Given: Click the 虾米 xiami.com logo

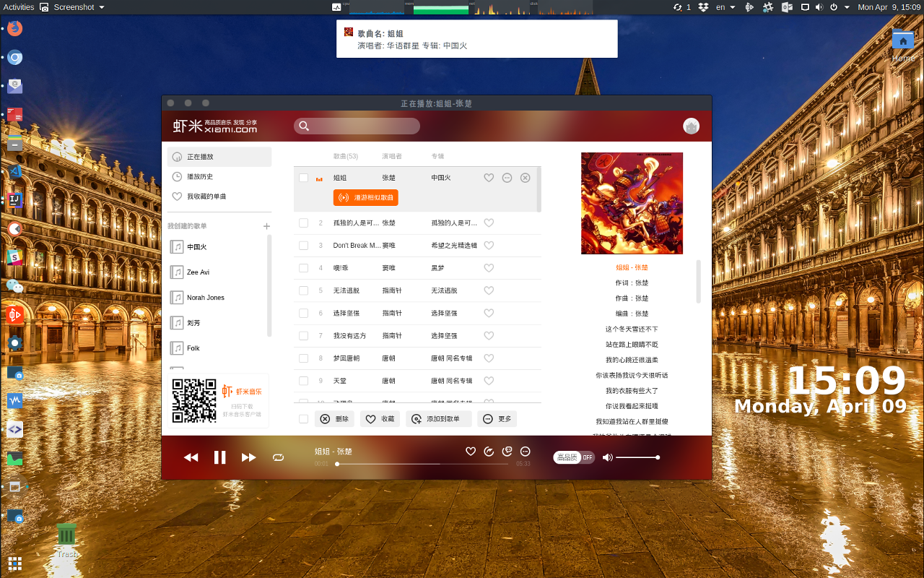Looking at the screenshot, I should (215, 126).
